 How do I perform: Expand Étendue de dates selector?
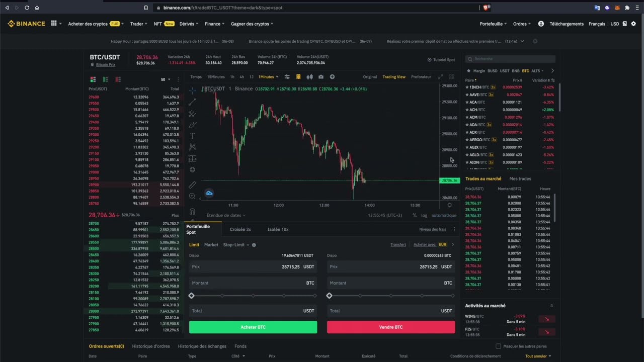[x=226, y=215]
